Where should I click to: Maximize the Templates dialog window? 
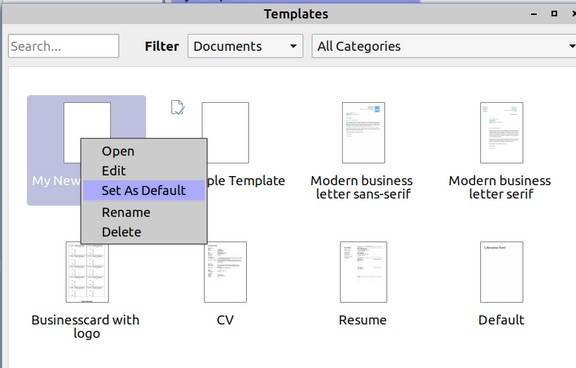coord(554,14)
